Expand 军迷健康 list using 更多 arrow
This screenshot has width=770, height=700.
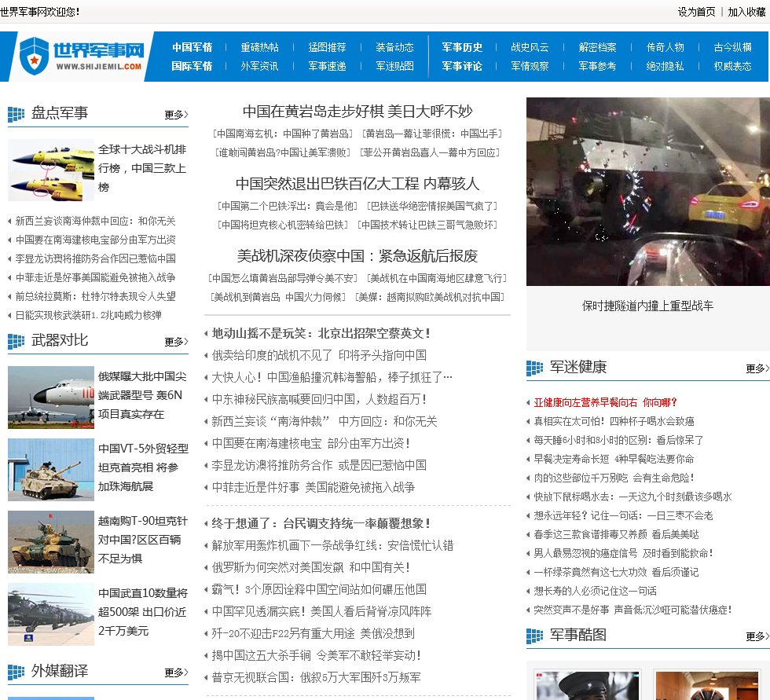tap(755, 367)
